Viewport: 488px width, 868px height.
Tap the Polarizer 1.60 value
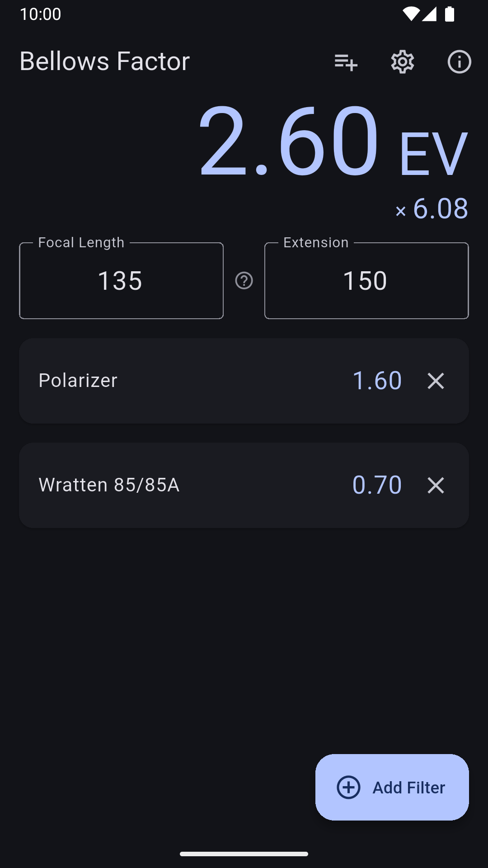pos(377,381)
